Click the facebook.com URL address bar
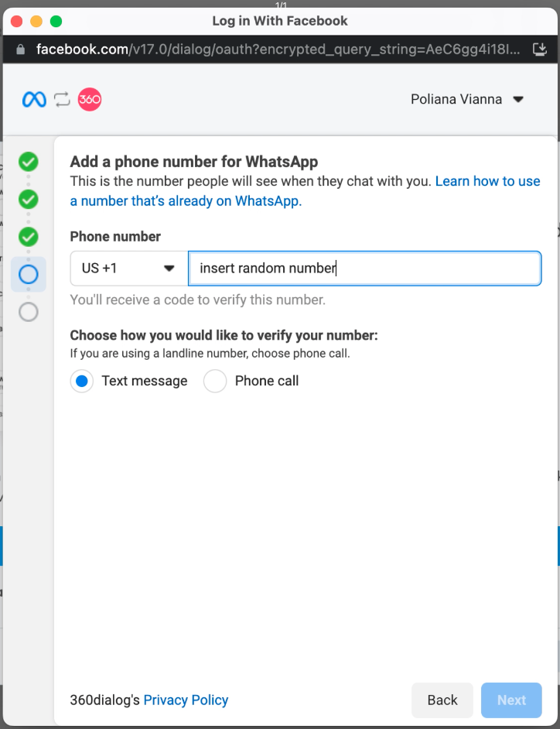The image size is (560, 729). (x=278, y=50)
